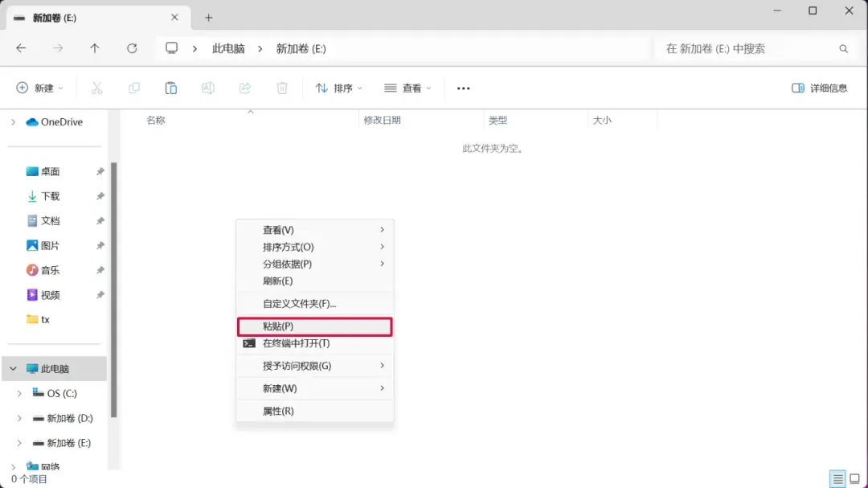Click the Paste clipboard toolbar icon
The image size is (868, 488).
(171, 88)
